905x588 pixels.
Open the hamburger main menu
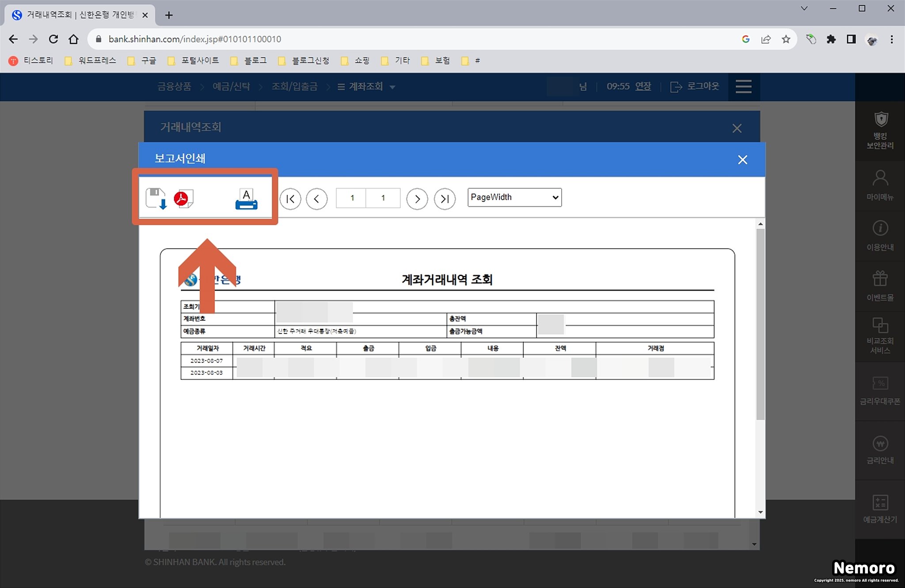pos(743,87)
